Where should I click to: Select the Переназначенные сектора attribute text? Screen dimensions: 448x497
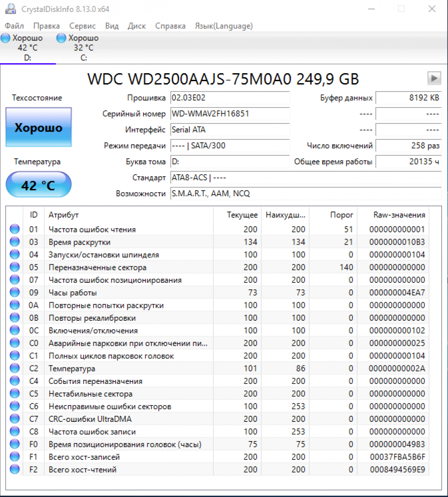point(98,267)
